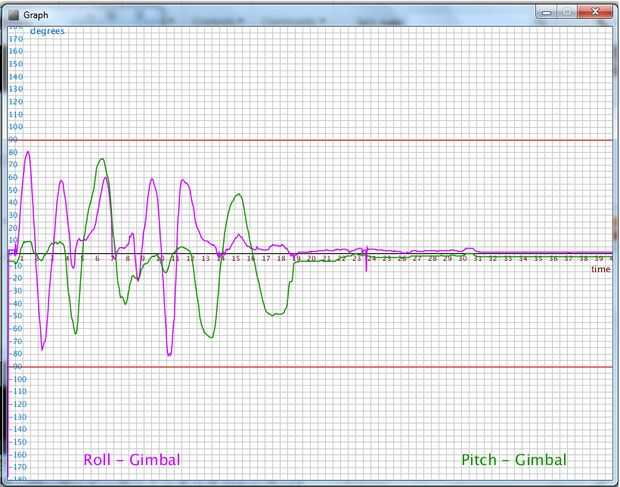This screenshot has width=620, height=487.
Task: Click the y-axis value 150 in the upper half
Action: coord(16,64)
